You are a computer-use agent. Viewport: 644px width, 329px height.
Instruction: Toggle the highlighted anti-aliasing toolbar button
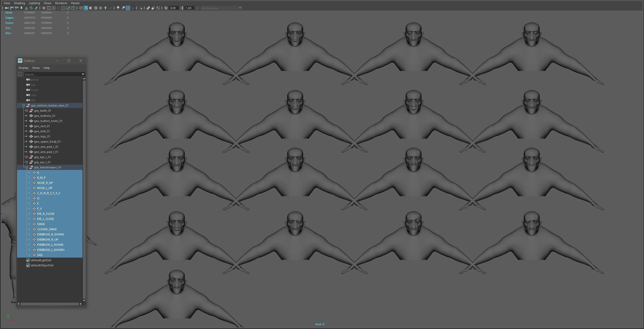click(x=128, y=8)
